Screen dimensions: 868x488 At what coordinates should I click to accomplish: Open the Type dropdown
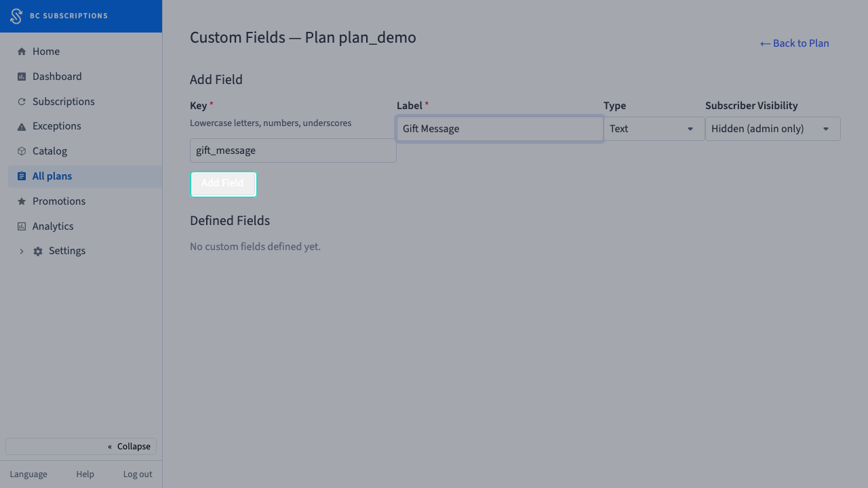(654, 129)
